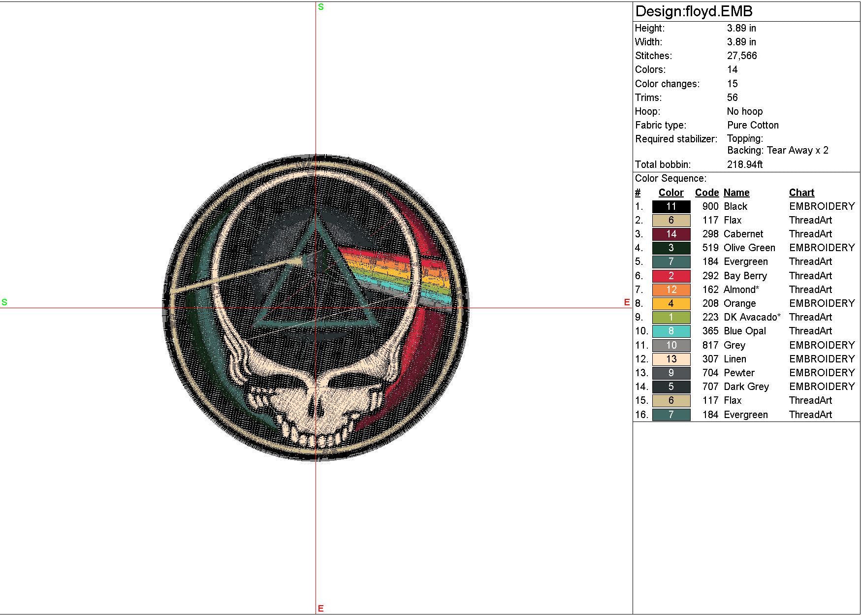Click the red 'E' marker at right edge
Image resolution: width=861 pixels, height=616 pixels.
point(627,302)
